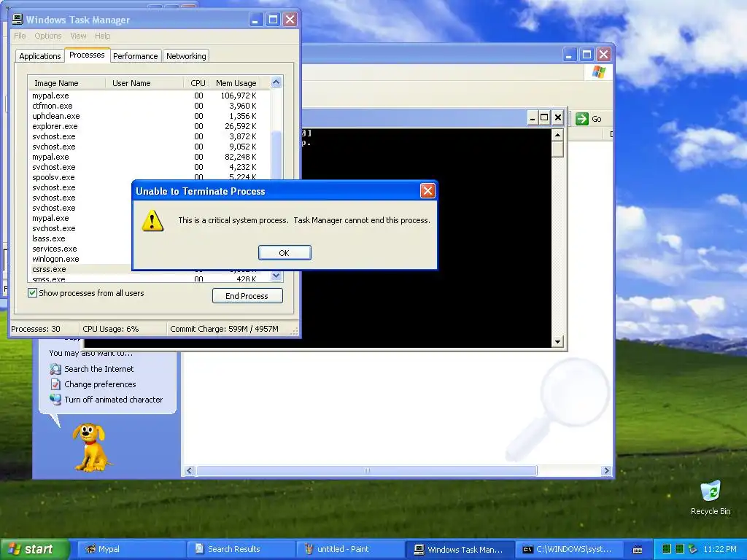Select the Processes tab
Viewport: 747px width, 560px height.
(87, 55)
